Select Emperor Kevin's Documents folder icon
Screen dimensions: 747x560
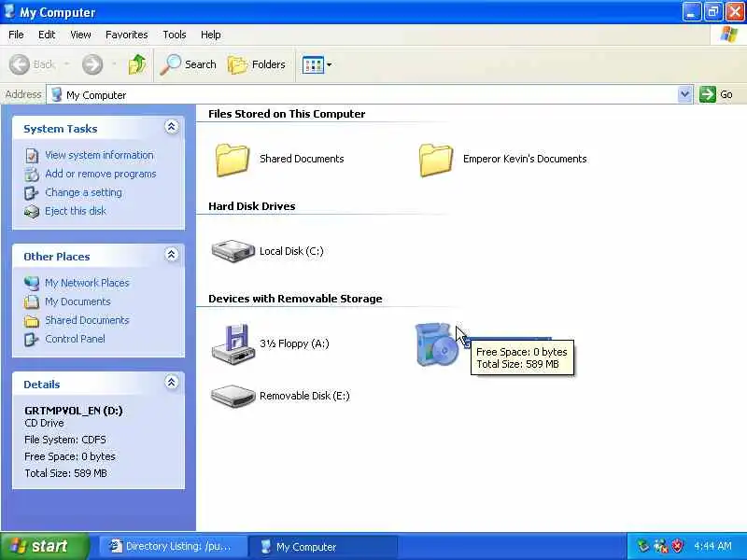coord(436,160)
